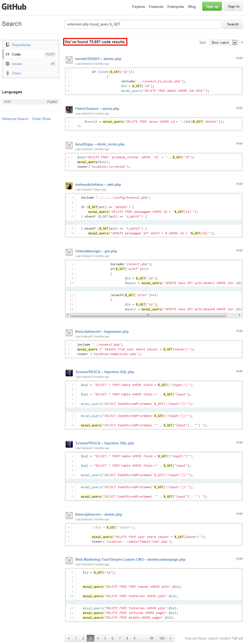This screenshot has height=644, width=246.
Task: Open Enterprise in the top navigation
Action: coord(176,7)
